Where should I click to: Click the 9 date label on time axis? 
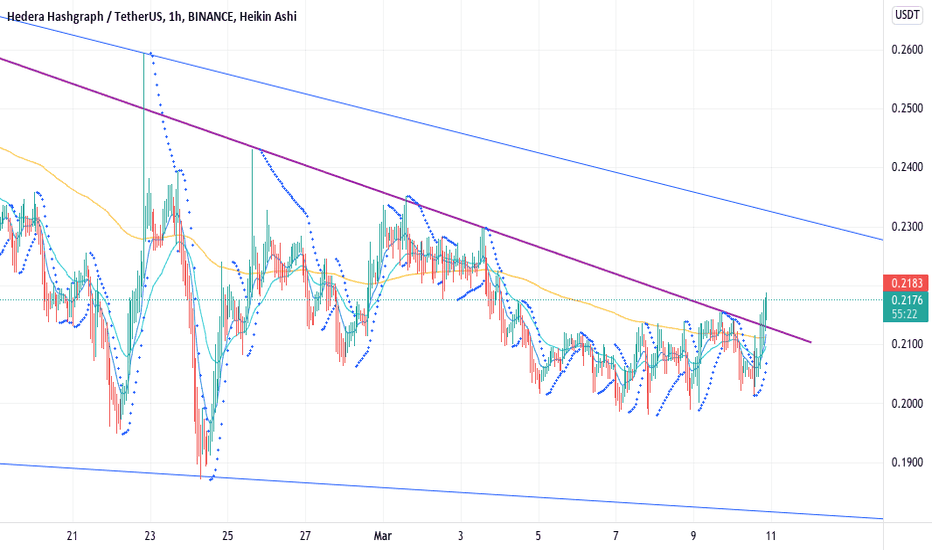coord(693,536)
